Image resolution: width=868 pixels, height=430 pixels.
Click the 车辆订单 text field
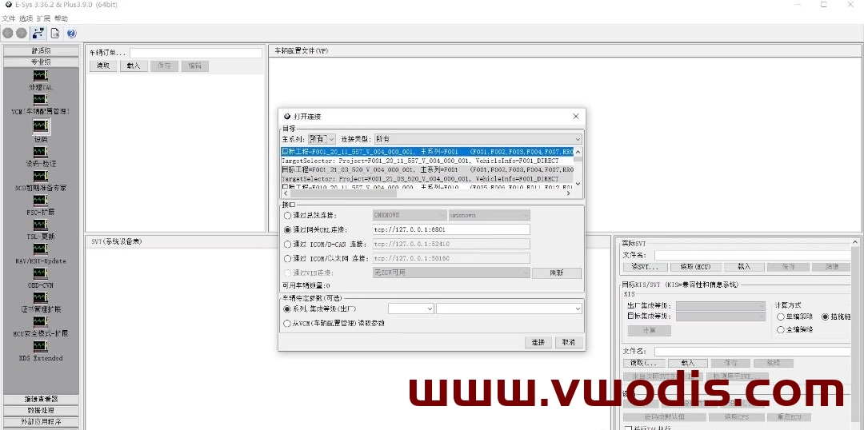195,53
